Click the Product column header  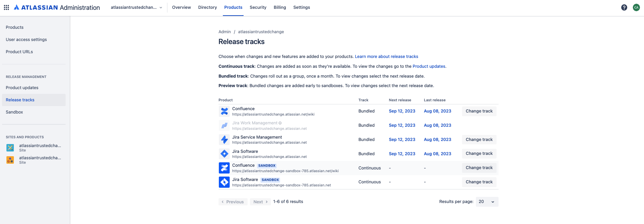(x=226, y=100)
